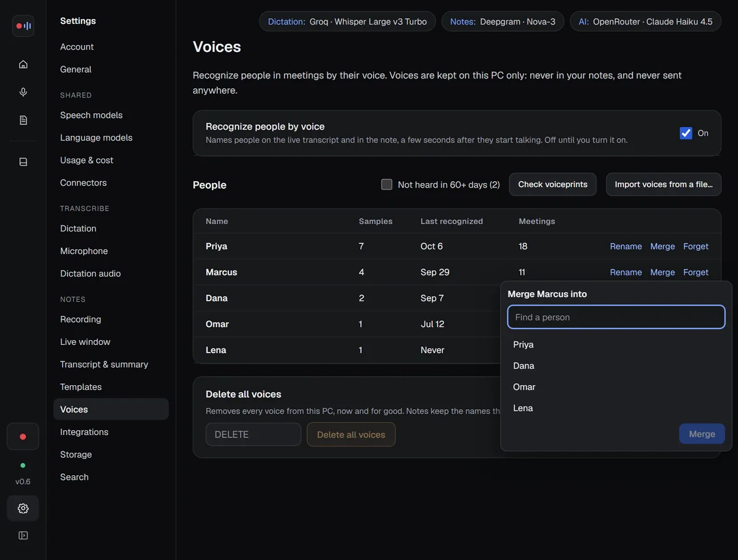Merge Priya's voice entry
Image resolution: width=738 pixels, height=560 pixels.
tap(662, 247)
